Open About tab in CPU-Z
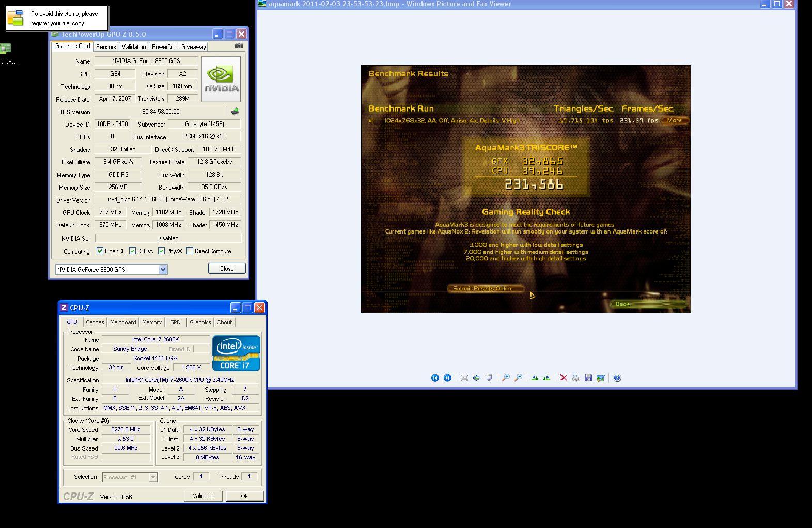The image size is (812, 528). pyautogui.click(x=225, y=322)
